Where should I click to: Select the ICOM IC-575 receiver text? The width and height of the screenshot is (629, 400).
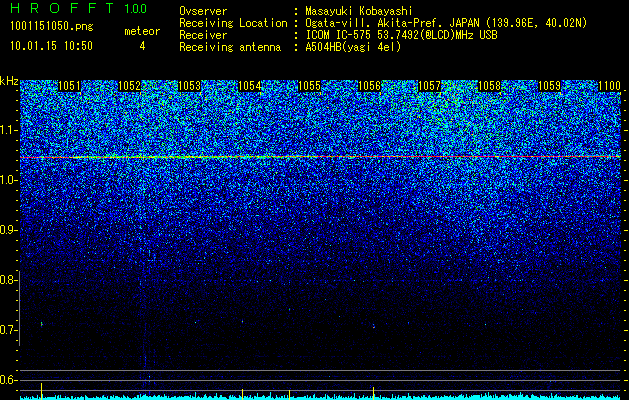pos(401,35)
